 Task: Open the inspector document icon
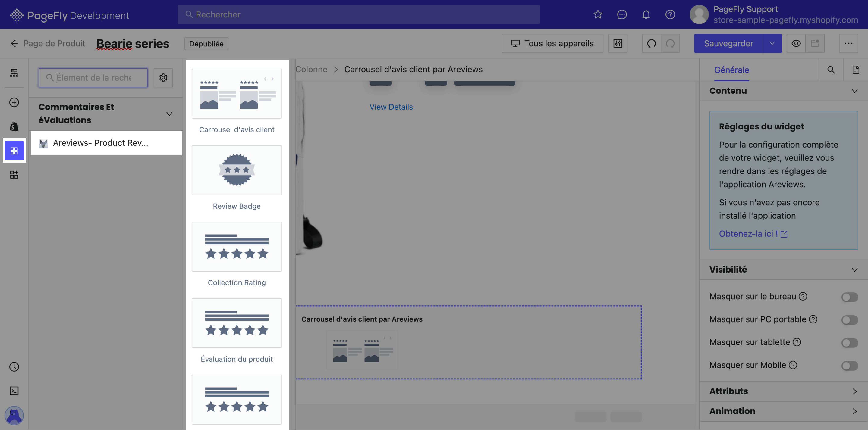856,70
